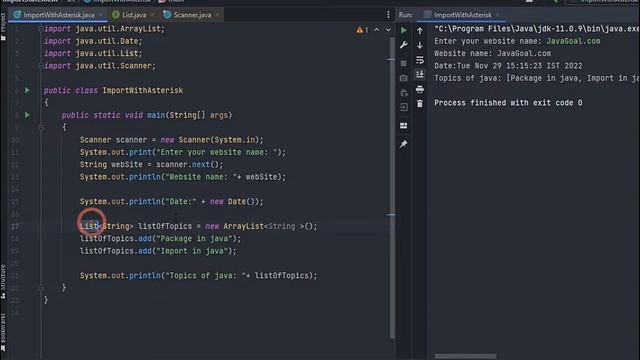Click 'Process finished with exit code 0' line
This screenshot has width=640, height=360.
coord(508,103)
